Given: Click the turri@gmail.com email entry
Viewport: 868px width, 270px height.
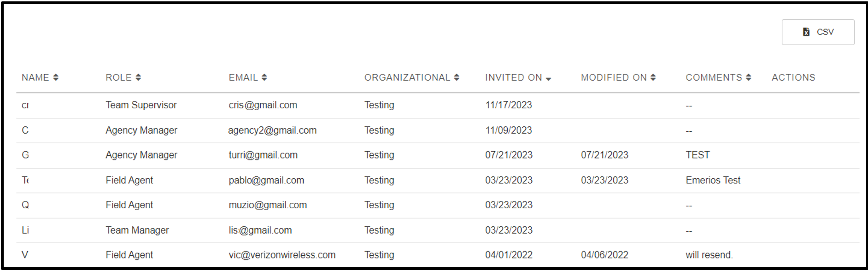Looking at the screenshot, I should tap(263, 155).
